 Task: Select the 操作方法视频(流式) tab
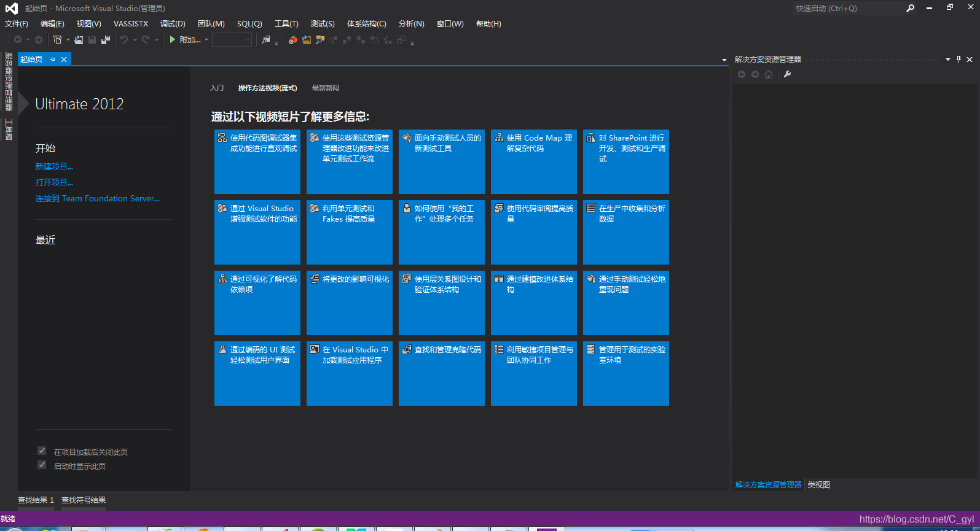268,88
